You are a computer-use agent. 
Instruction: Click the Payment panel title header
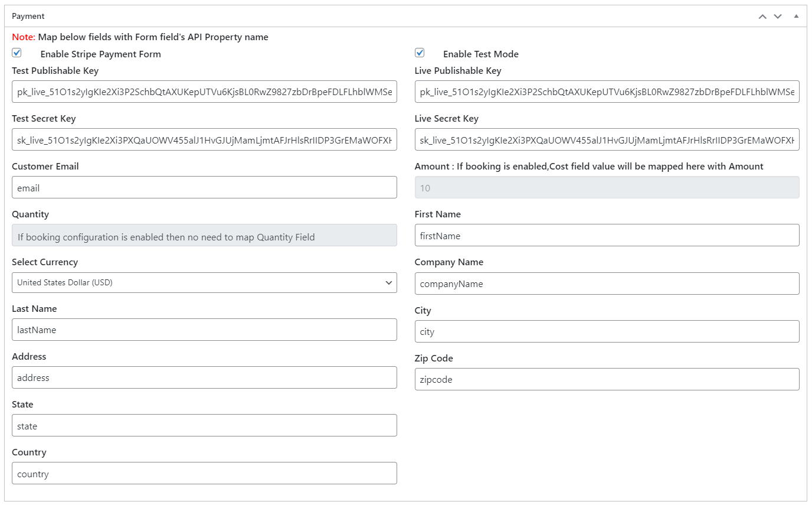click(28, 17)
